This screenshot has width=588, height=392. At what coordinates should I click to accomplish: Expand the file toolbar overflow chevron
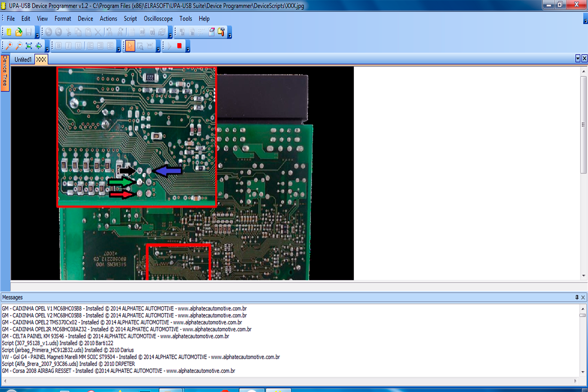point(37,35)
